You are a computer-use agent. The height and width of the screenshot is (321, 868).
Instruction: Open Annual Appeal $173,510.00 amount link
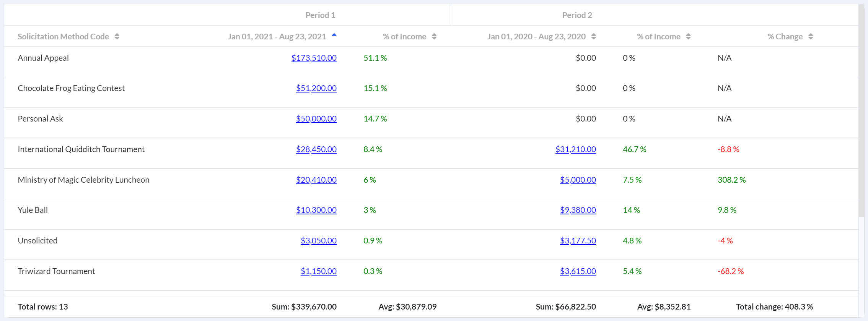pos(314,58)
